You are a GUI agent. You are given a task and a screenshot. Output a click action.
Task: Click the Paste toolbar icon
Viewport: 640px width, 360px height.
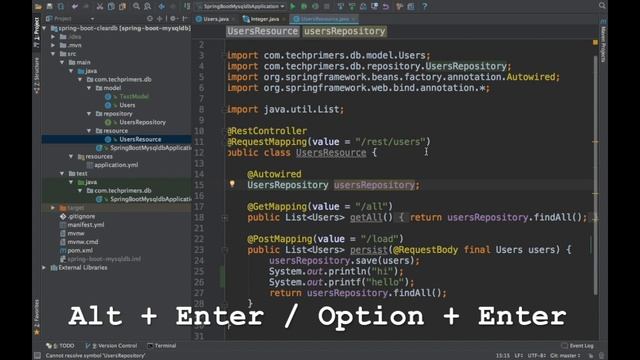(122, 7)
